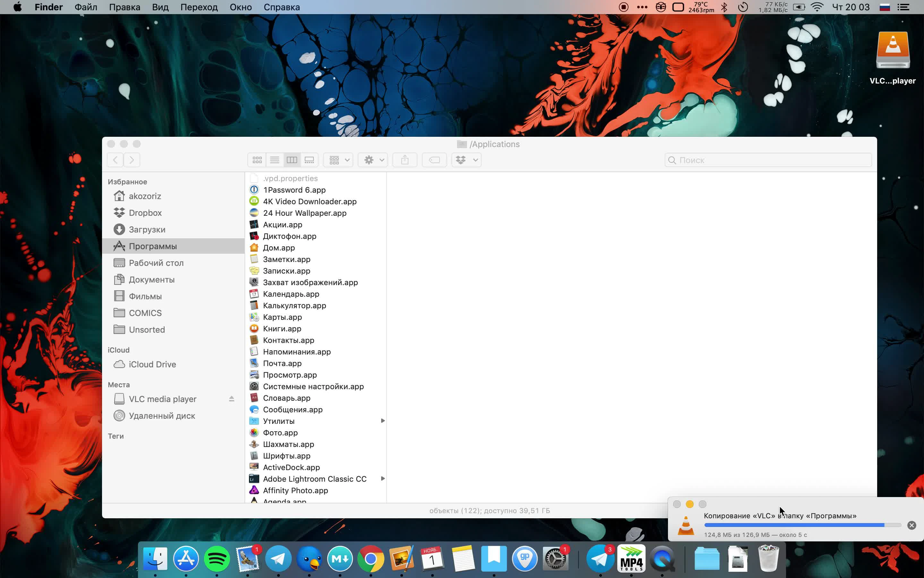Open Рабочий стол in the sidebar
Viewport: 924px width, 578px height.
[173, 263]
